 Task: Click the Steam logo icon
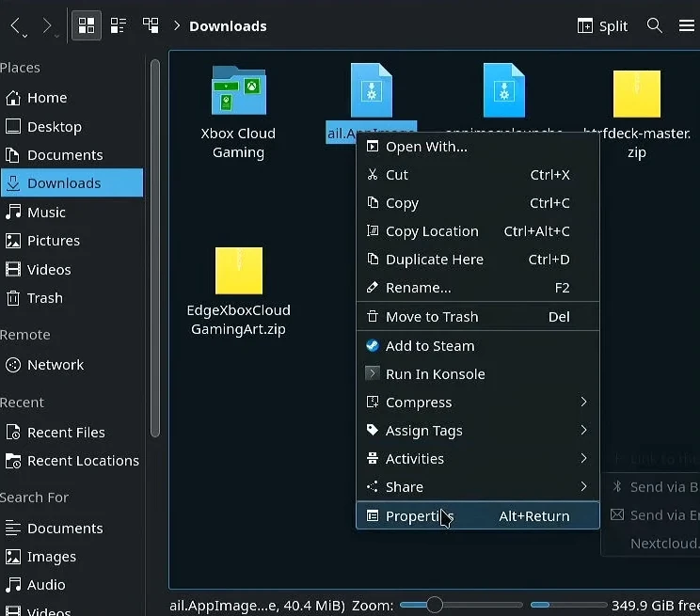point(373,345)
